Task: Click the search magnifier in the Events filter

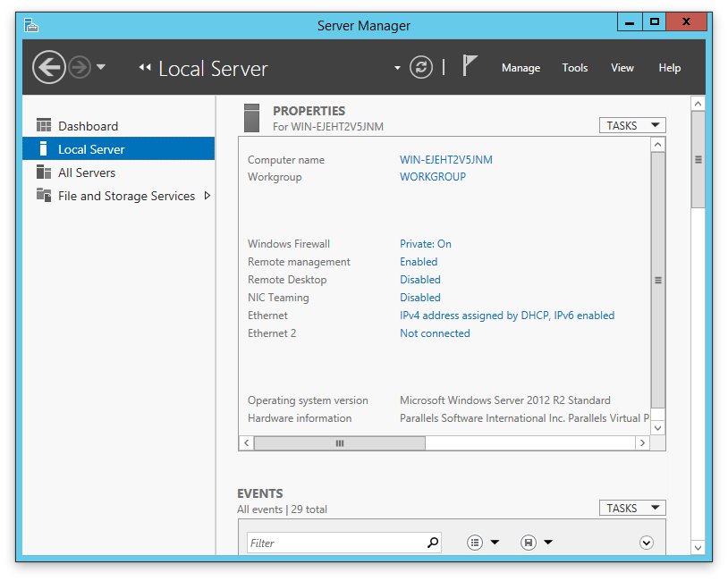Action: (x=433, y=543)
